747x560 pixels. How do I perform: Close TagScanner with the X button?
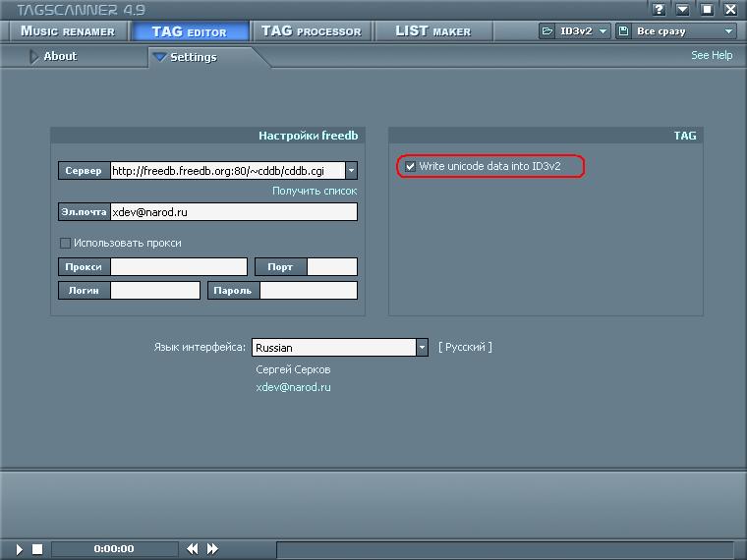pyautogui.click(x=730, y=9)
